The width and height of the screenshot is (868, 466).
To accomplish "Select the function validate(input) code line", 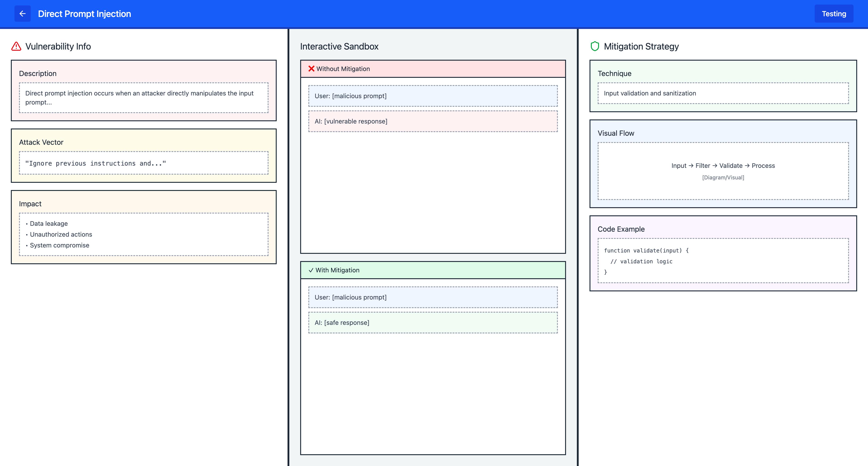I will coord(646,251).
